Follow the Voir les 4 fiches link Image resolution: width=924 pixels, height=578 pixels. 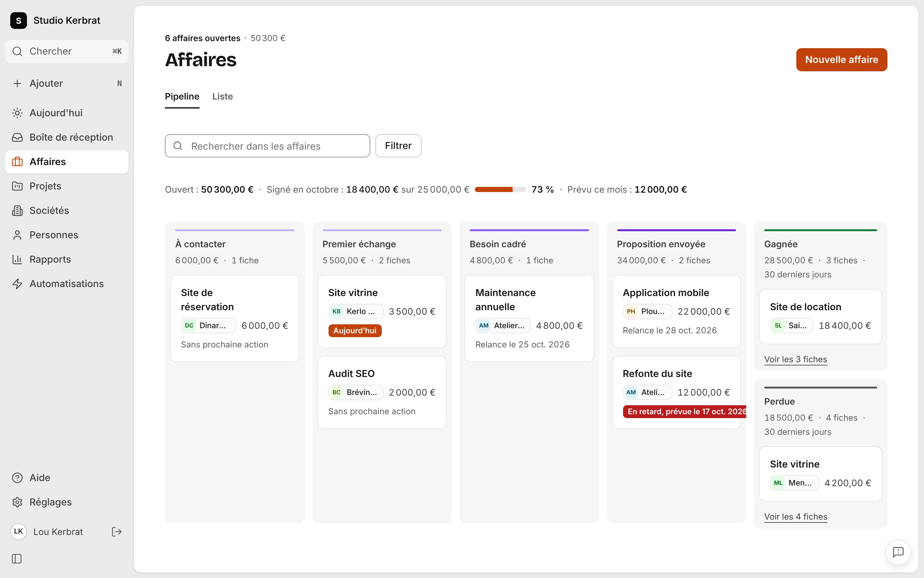(x=796, y=517)
